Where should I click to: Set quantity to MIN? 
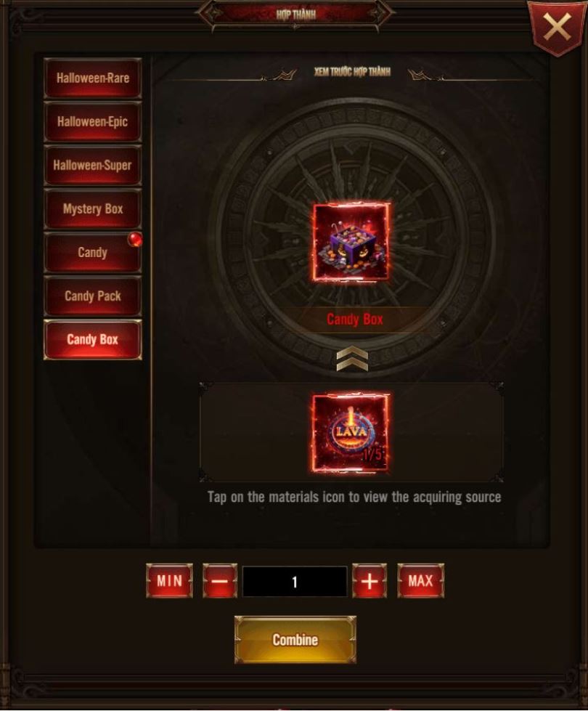(x=170, y=581)
